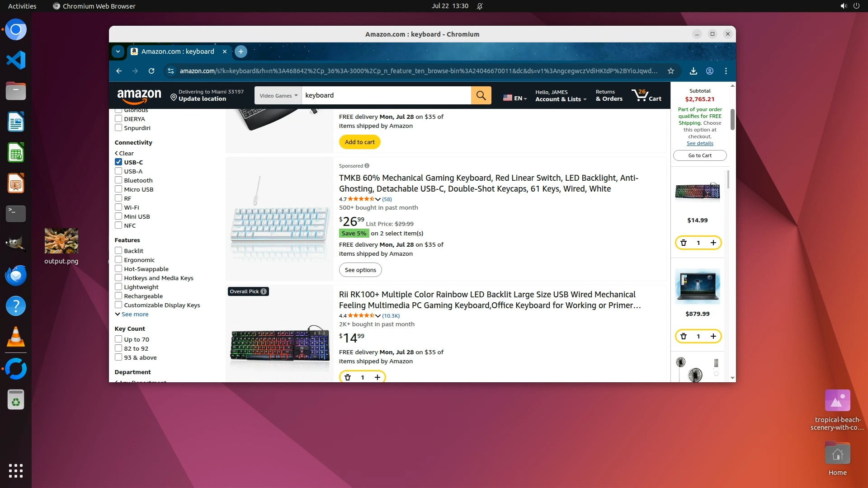Reload the page with the refresh icon

[151, 71]
